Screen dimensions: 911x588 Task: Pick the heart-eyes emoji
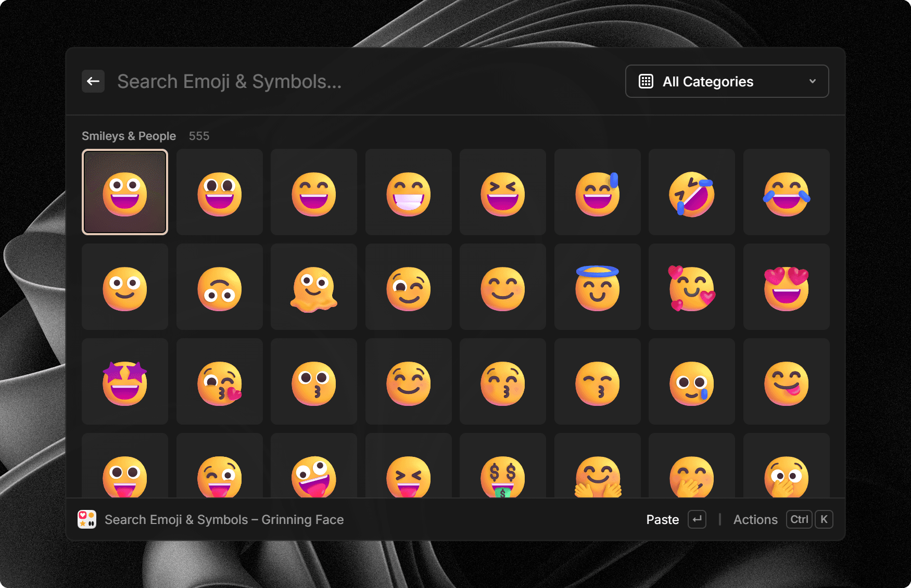pos(786,287)
